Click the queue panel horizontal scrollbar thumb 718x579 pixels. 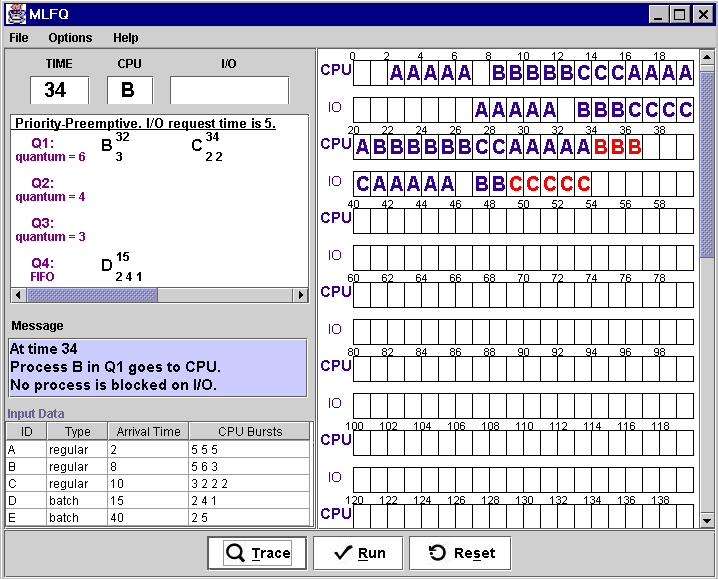tap(92, 295)
